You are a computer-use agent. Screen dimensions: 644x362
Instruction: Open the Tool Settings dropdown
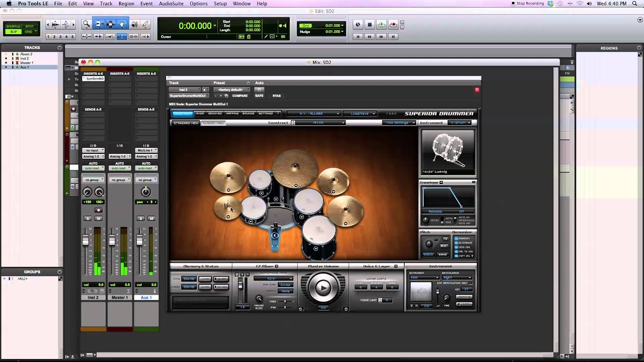pos(399,123)
